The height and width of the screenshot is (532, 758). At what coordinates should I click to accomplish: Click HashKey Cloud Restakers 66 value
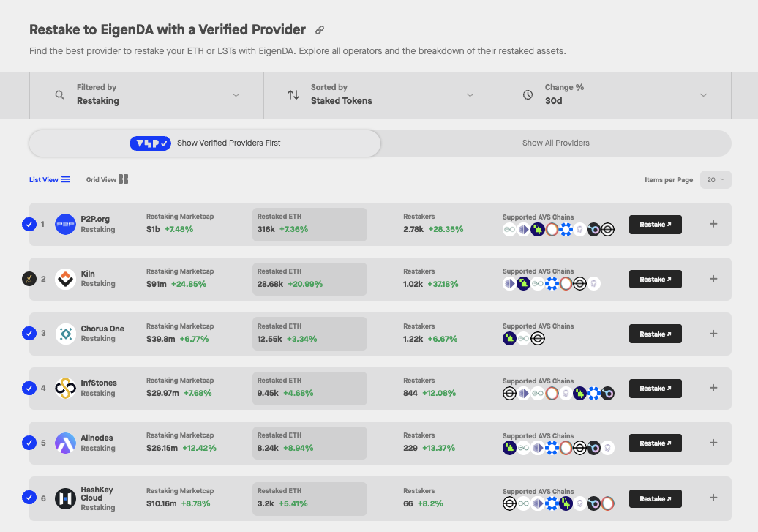pyautogui.click(x=408, y=503)
